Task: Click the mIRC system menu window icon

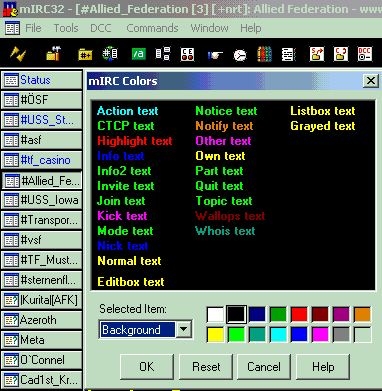Action: tap(13, 28)
